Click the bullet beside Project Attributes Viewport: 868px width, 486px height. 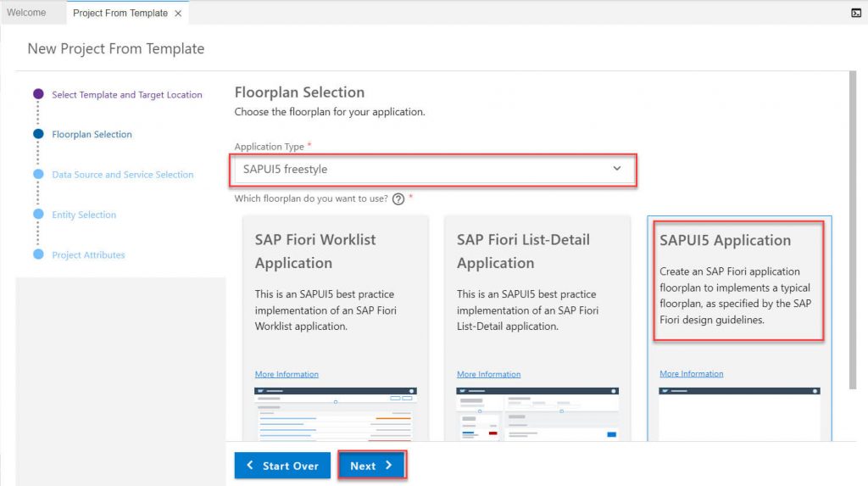coord(38,254)
